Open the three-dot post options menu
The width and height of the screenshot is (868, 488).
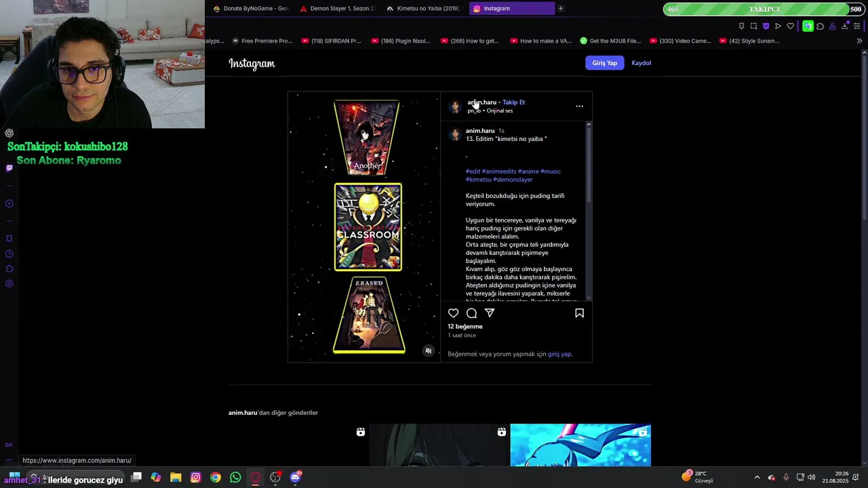click(579, 106)
